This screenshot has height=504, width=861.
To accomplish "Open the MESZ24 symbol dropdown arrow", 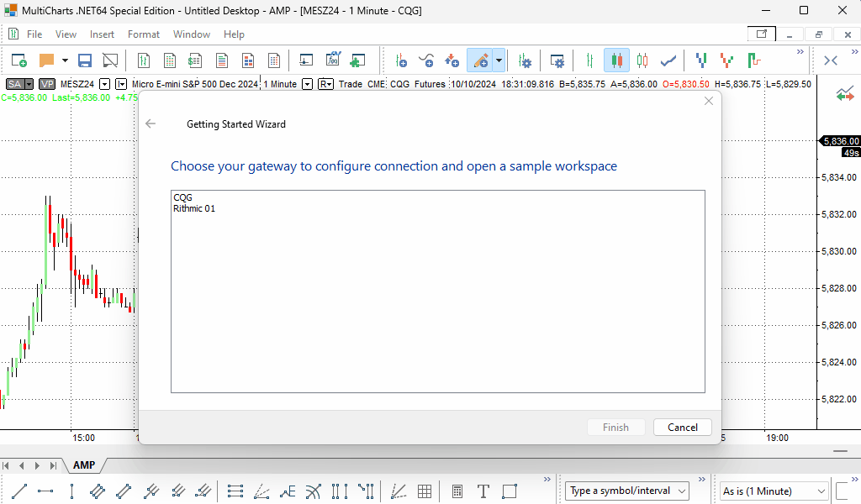I will coord(104,84).
